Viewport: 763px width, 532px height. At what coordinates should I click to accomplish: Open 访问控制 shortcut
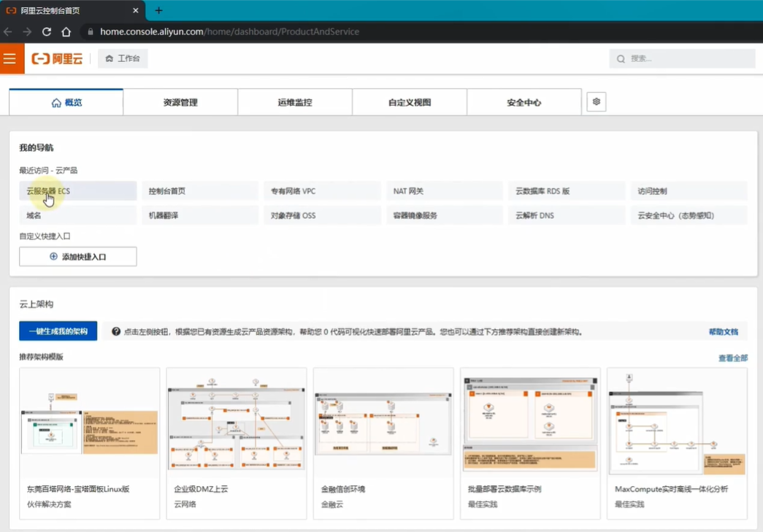[689, 191]
